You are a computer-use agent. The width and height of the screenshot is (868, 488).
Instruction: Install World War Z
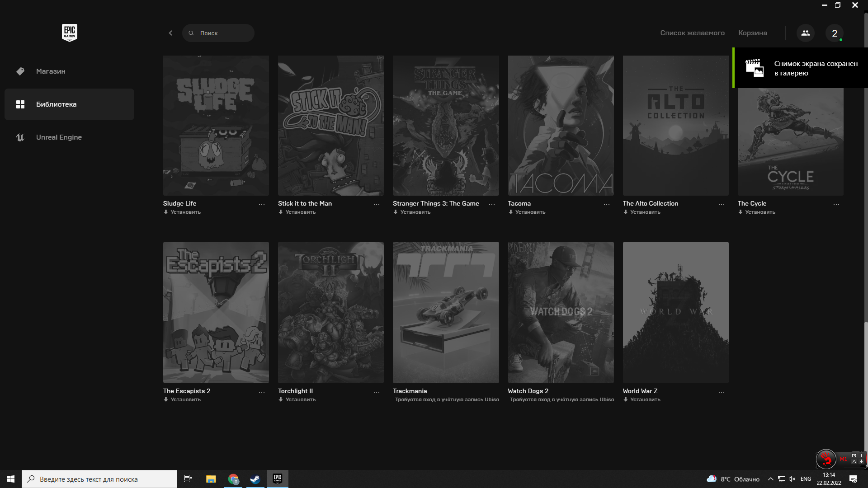(642, 399)
